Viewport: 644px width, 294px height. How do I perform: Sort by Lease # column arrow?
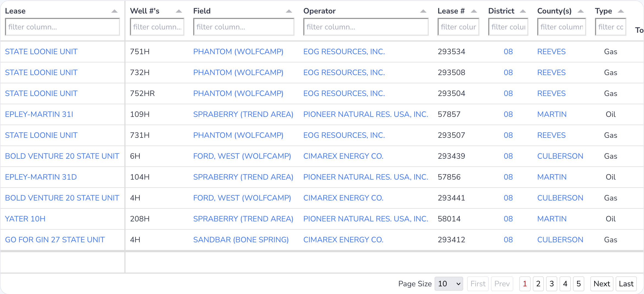click(474, 11)
